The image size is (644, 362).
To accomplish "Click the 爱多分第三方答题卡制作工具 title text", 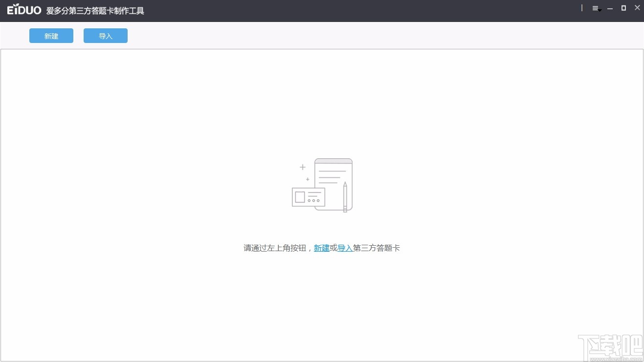I will point(95,11).
